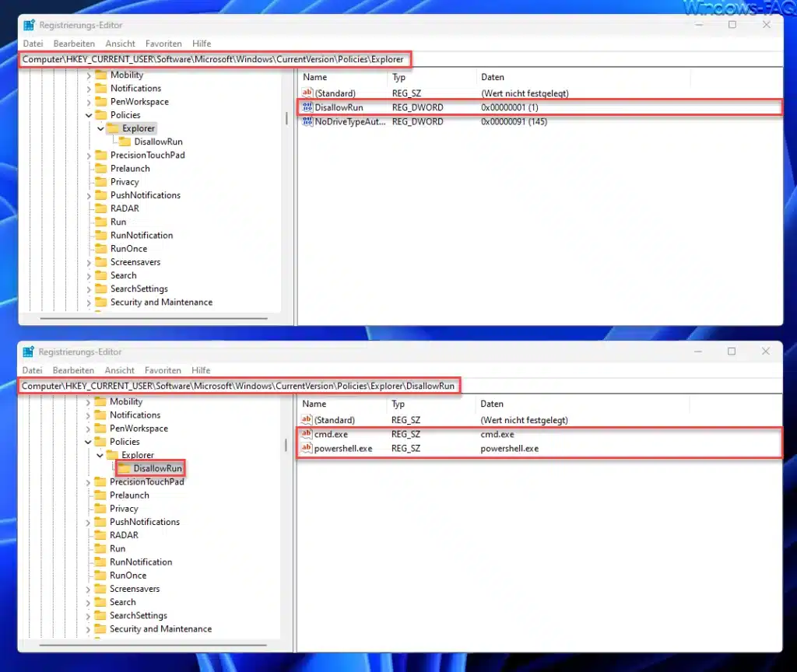Click the Screensavers folder icon in lower window
This screenshot has height=672, width=797.
point(100,589)
